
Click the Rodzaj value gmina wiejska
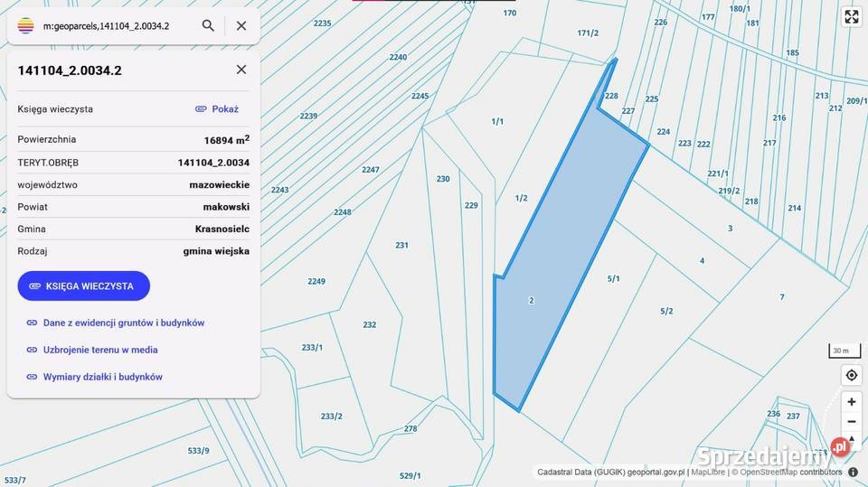(x=216, y=250)
